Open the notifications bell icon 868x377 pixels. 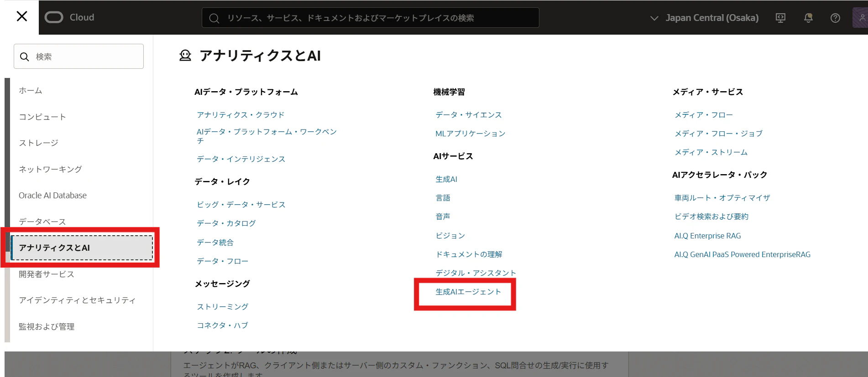click(x=808, y=18)
